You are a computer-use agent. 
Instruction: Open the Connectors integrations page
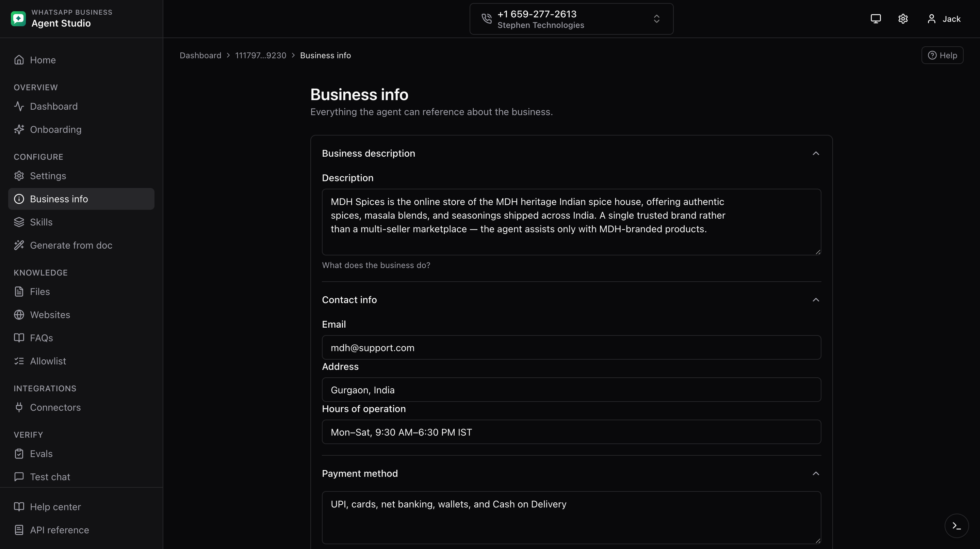pos(81,407)
